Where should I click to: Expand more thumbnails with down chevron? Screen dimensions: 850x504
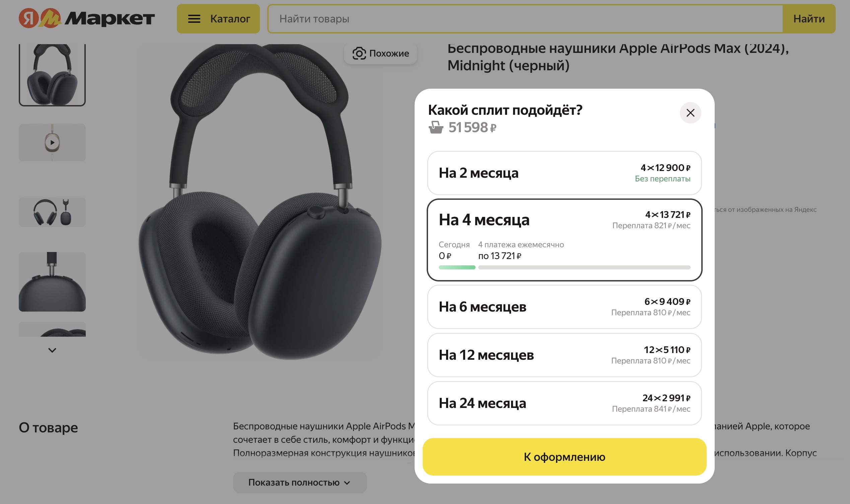[x=52, y=350]
